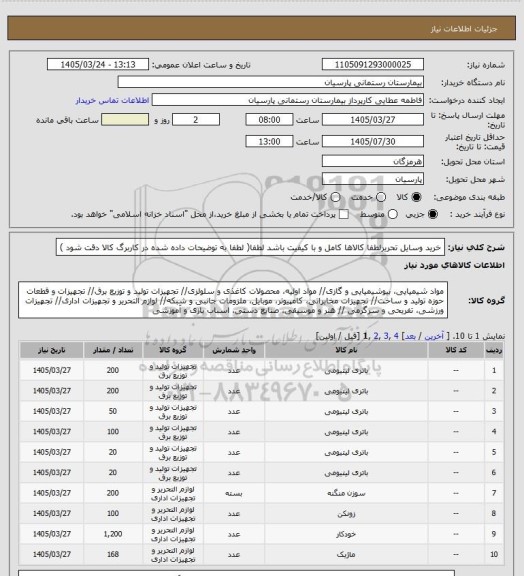Click the گروه کالا text box
524x576 pixels.
pos(233,300)
